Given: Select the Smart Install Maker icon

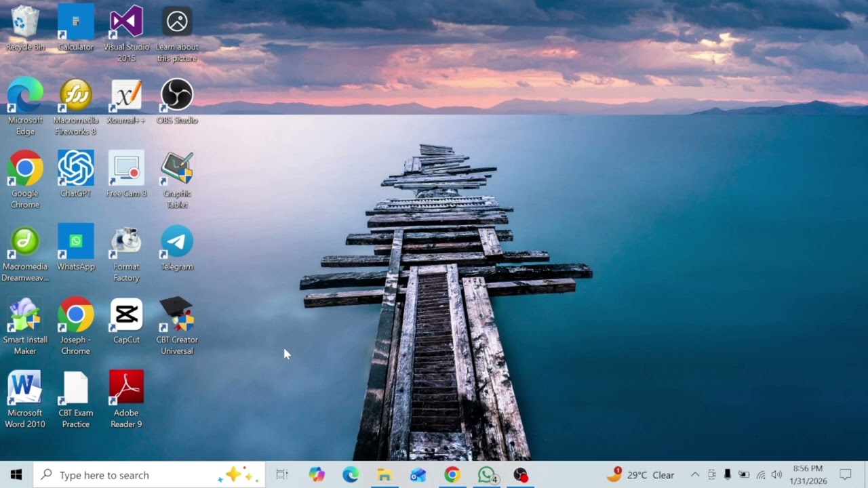Looking at the screenshot, I should click(25, 327).
